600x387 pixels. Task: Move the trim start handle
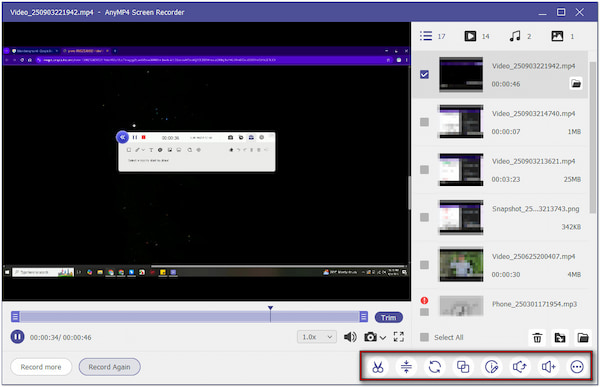click(x=15, y=317)
